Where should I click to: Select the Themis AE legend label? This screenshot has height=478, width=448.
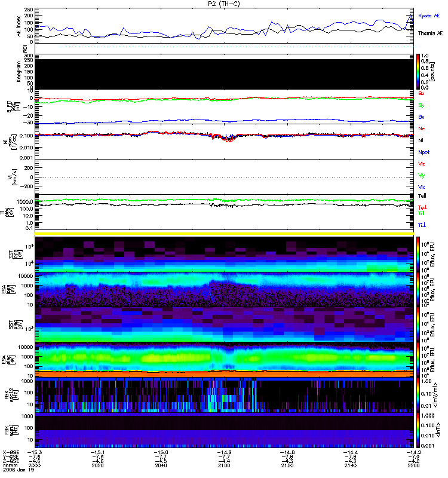[x=430, y=33]
